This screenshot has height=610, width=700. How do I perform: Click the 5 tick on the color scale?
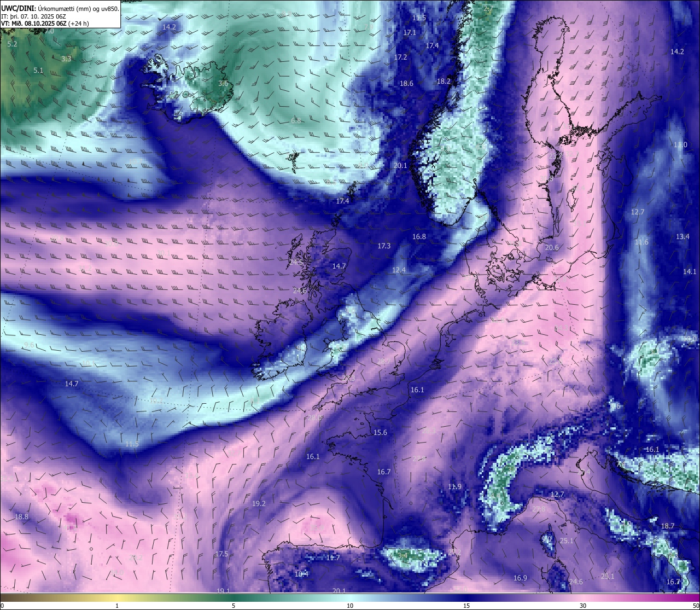point(234,606)
